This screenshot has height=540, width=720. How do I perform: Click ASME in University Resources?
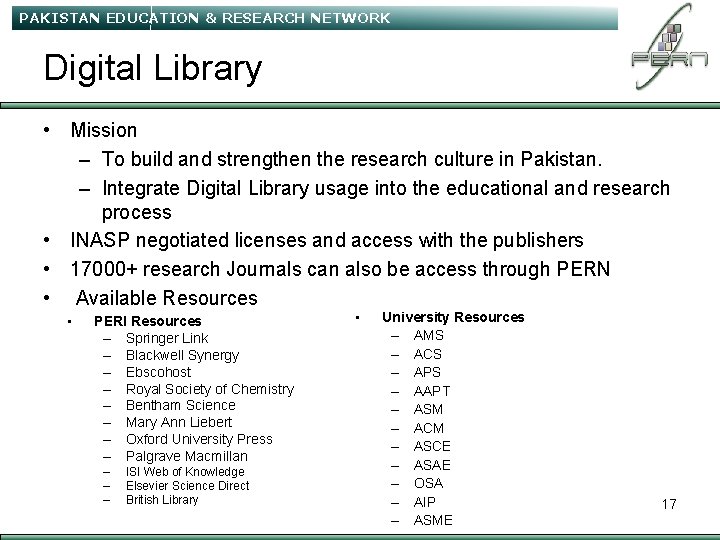[433, 521]
